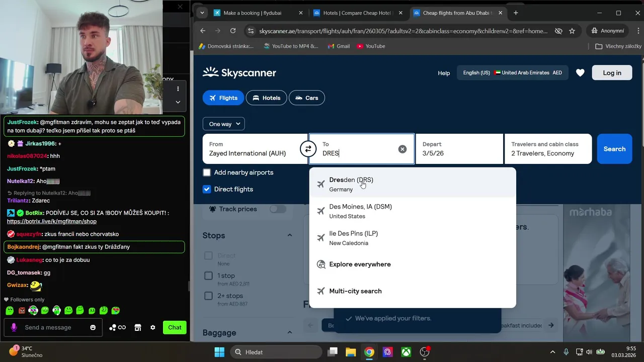Switch to Hotels Compare Cheap Hotel tab
This screenshot has height=362, width=644.
[x=358, y=13]
